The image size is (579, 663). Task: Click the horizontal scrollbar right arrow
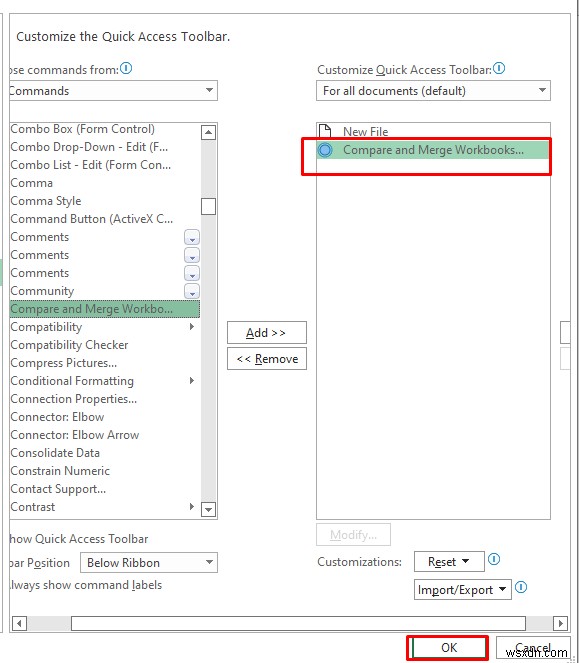(560, 623)
